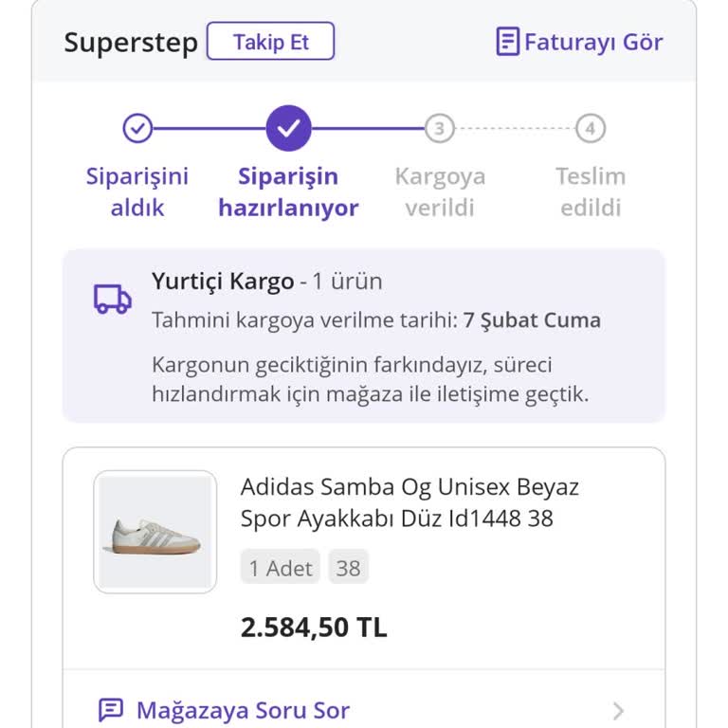Open the Adidas Samba Og product title
This screenshot has height=728, width=728.
tap(409, 502)
